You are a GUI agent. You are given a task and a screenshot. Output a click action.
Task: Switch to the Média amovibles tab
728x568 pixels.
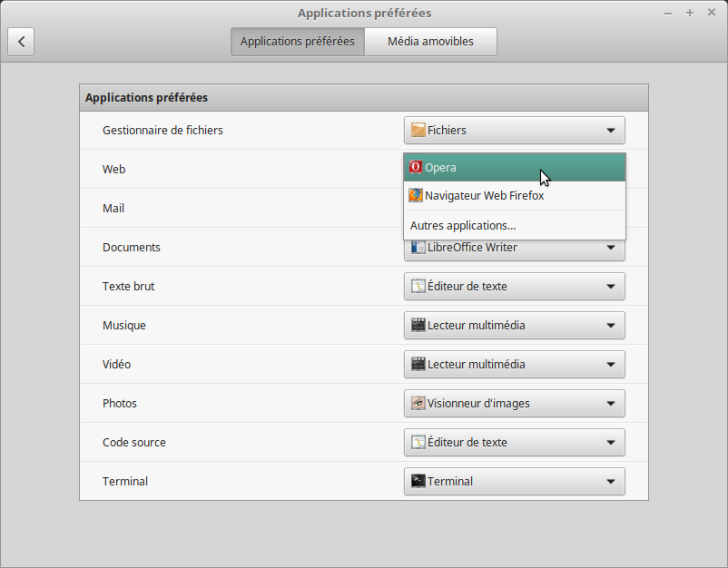click(430, 42)
